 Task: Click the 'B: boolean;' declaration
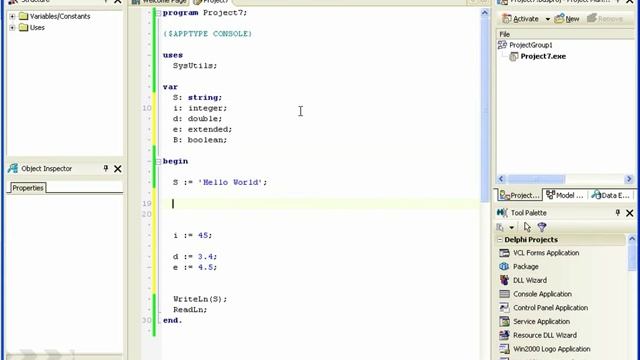pyautogui.click(x=200, y=140)
